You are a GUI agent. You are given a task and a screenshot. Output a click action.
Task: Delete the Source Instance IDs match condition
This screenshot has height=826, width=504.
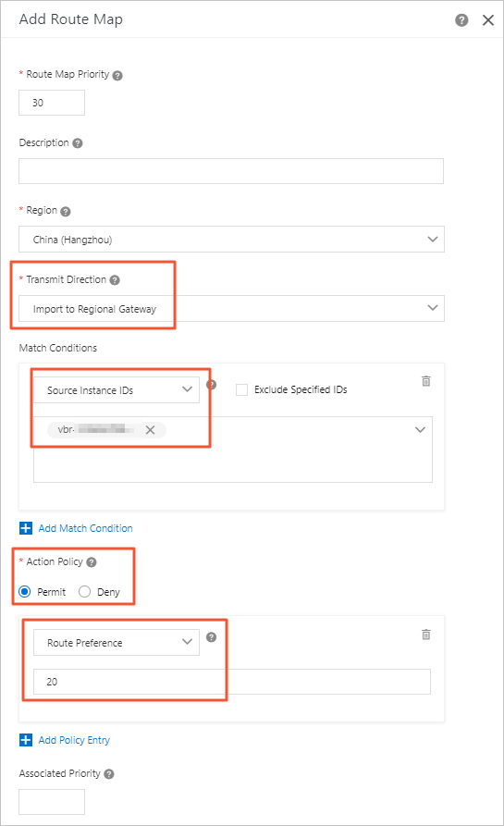426,381
